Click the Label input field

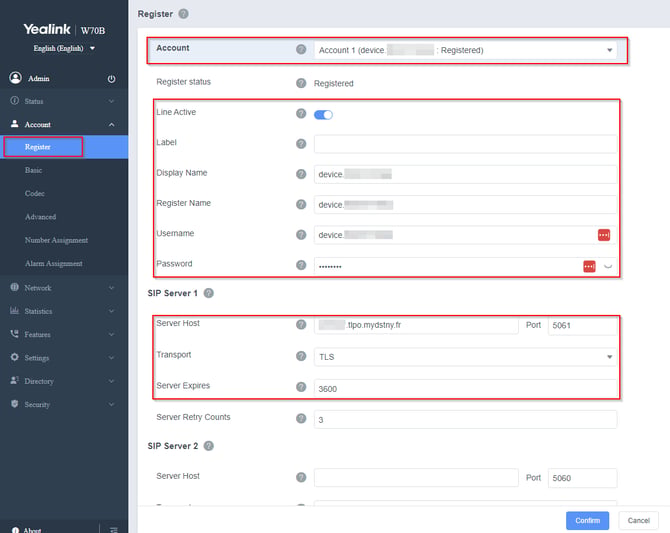tap(465, 144)
